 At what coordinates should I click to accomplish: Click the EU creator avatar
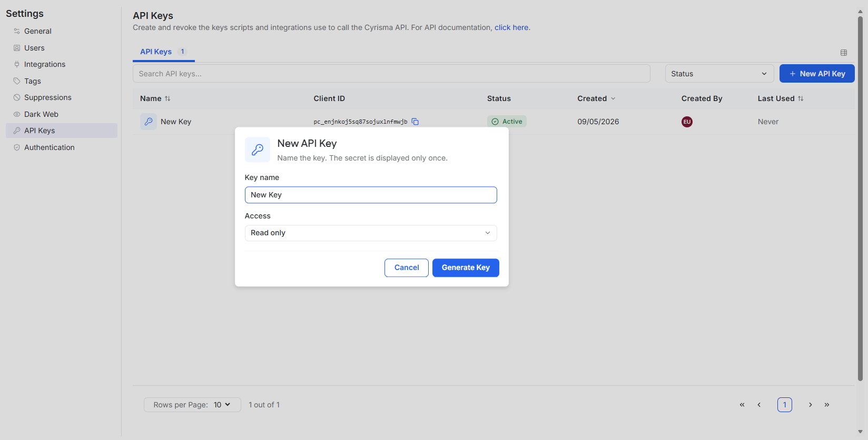[x=687, y=122]
